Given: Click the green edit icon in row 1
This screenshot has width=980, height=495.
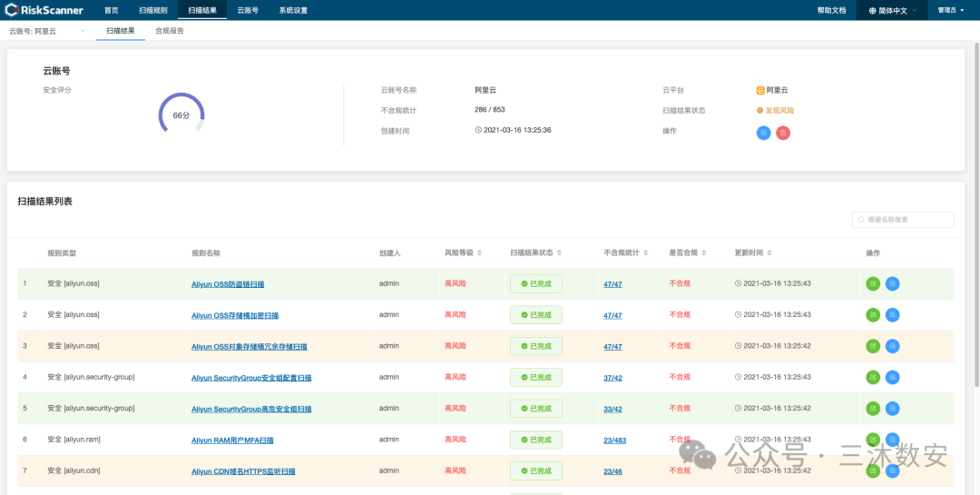Looking at the screenshot, I should [x=873, y=283].
